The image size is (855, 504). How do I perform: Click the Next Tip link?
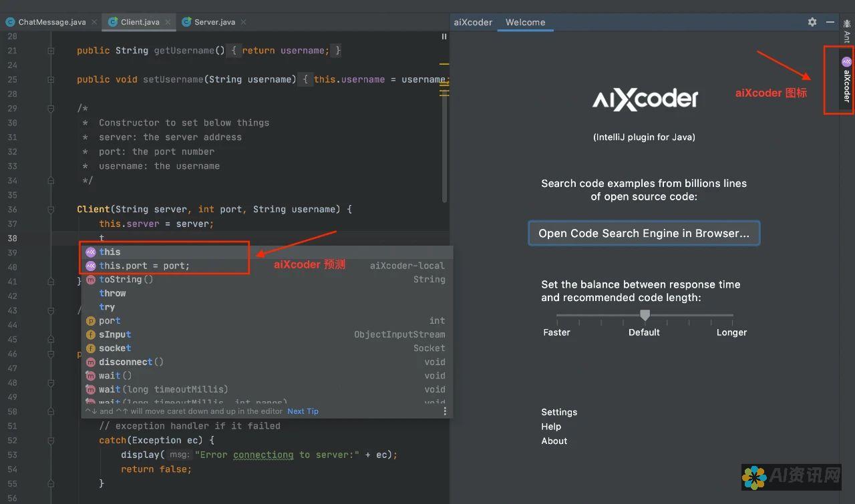click(303, 411)
